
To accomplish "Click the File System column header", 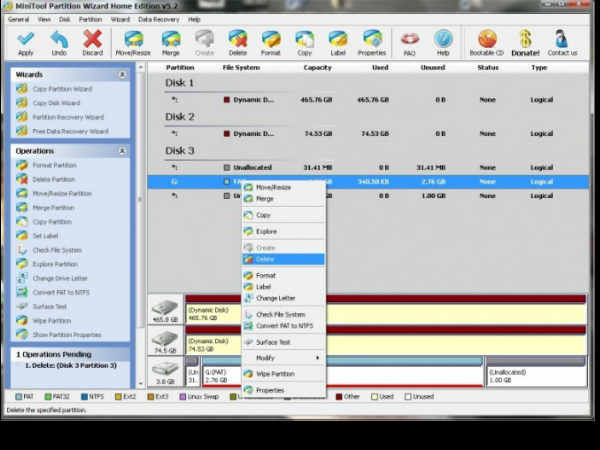I will click(x=241, y=68).
